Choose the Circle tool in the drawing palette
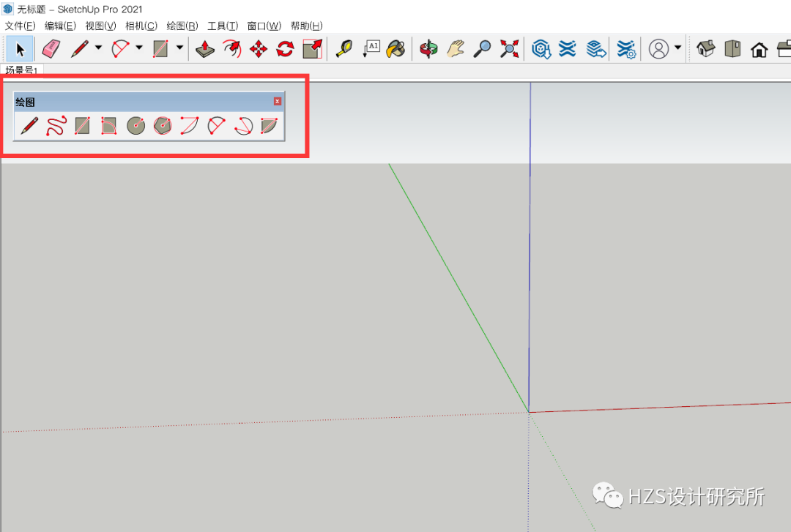 (x=136, y=125)
